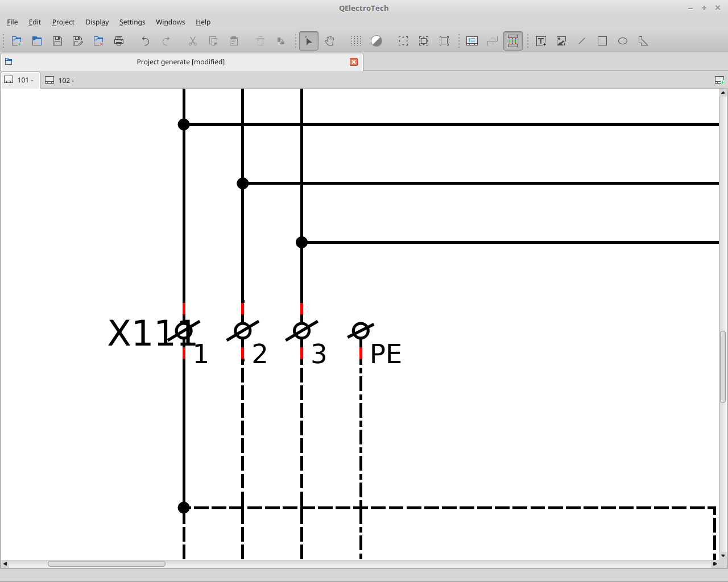The image size is (728, 582).
Task: Choose the Add image tool
Action: [x=561, y=41]
